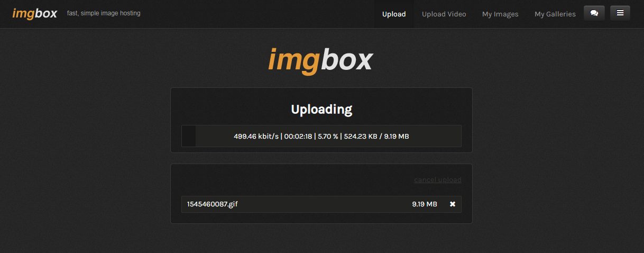The height and width of the screenshot is (253, 644).
Task: Click the tagline fast, simple image hosting
Action: 104,13
